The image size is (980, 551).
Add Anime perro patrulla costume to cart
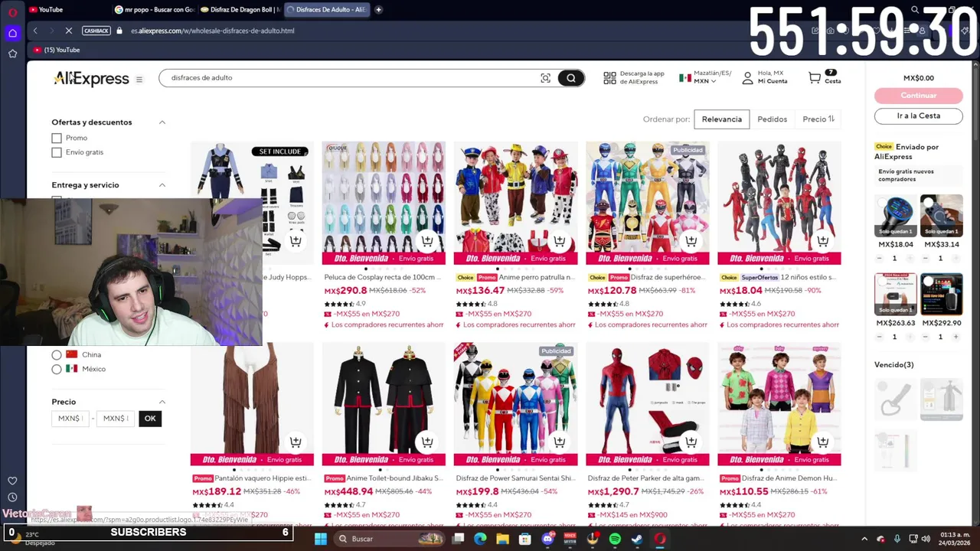click(559, 241)
